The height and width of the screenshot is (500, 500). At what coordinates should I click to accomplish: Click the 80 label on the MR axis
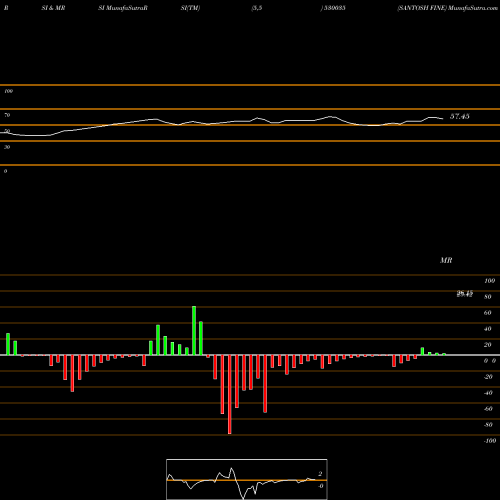pyautogui.click(x=488, y=297)
